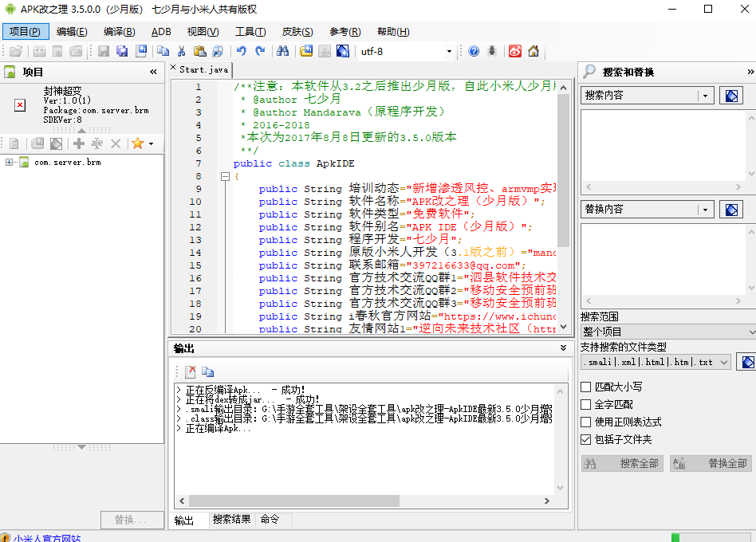Open the 整个项目 search scope dropdown
Image resolution: width=756 pixels, height=542 pixels.
pos(752,332)
